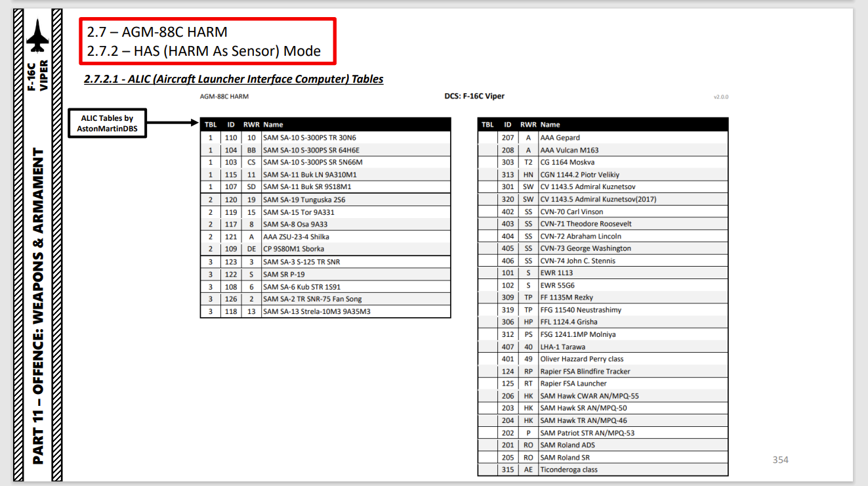Click the 'PART 11 – OFFENCE: WEAPONS & ARMAMENT' sidebar text

[x=38, y=306]
